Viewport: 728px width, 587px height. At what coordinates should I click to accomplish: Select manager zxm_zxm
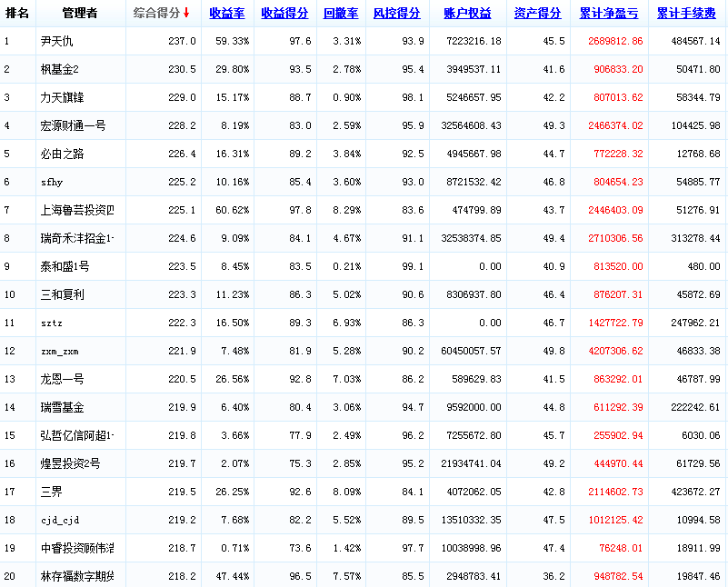coord(60,352)
